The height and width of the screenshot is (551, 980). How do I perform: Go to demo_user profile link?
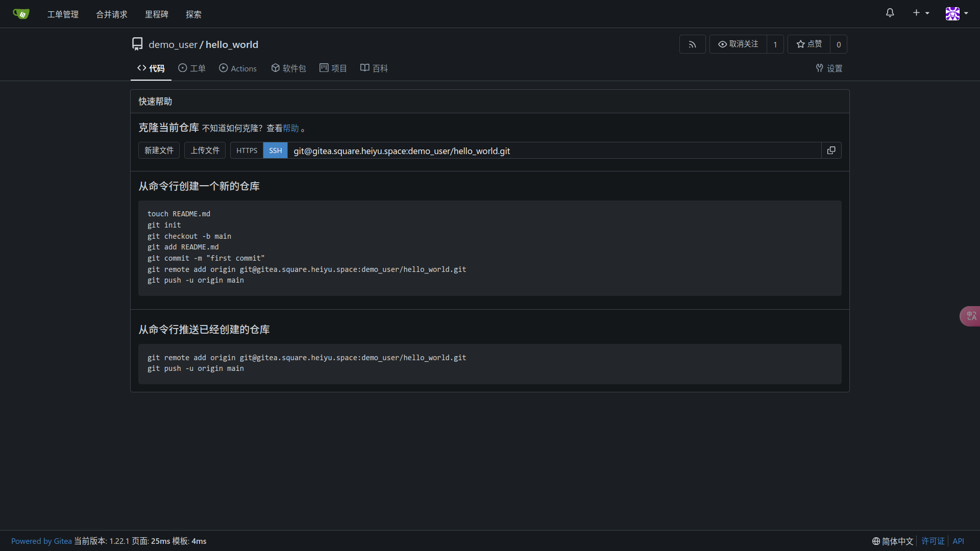tap(173, 44)
